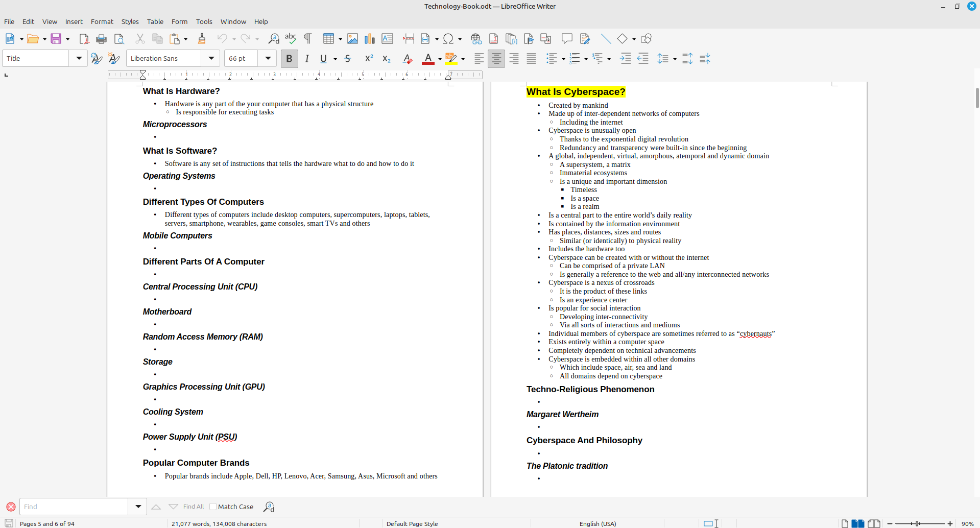Toggle Underline formatting
The image size is (980, 528).
click(x=323, y=59)
